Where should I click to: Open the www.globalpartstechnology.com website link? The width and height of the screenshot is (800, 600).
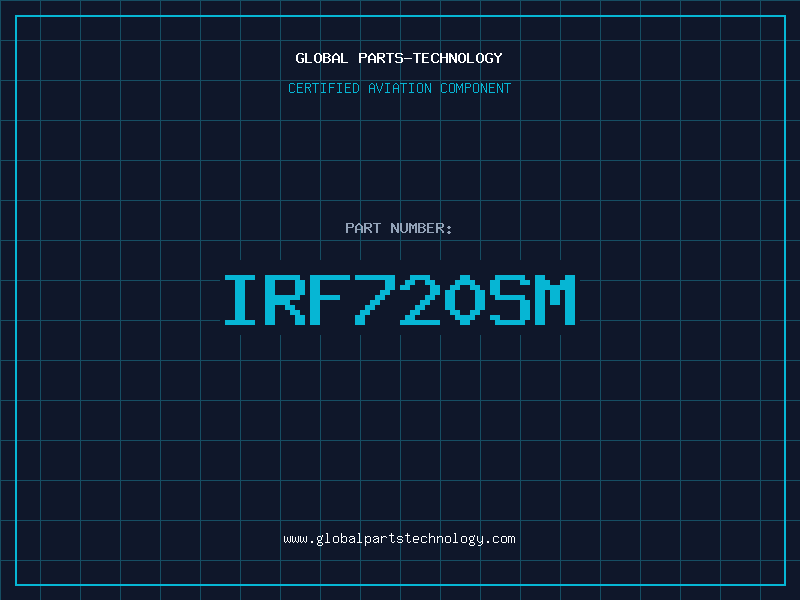(399, 539)
